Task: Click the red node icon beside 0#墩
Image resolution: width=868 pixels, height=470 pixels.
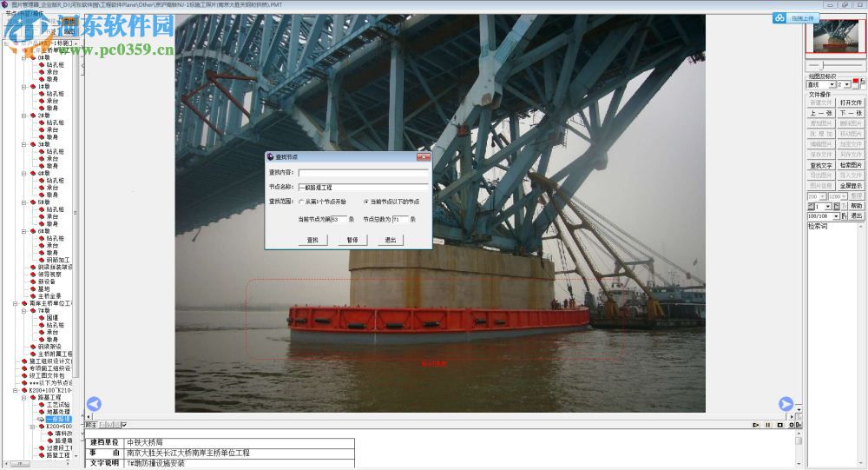Action: coord(33,57)
